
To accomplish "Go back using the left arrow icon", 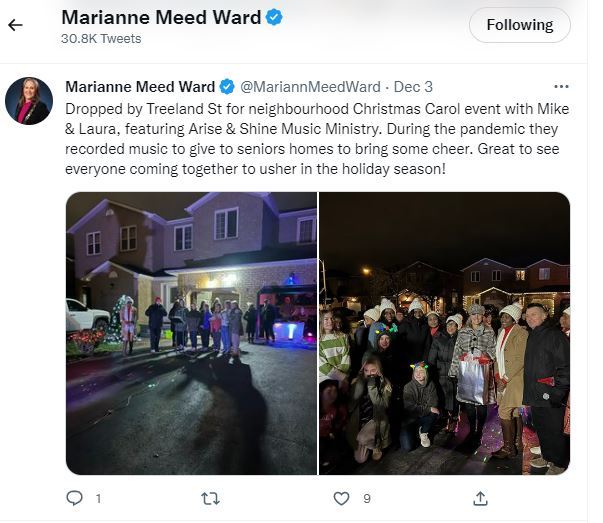I will [x=15, y=25].
